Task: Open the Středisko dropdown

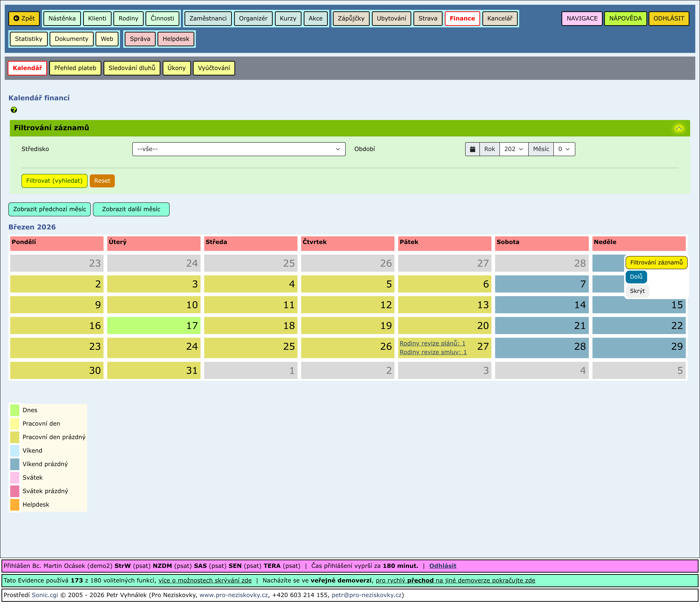Action: [239, 149]
